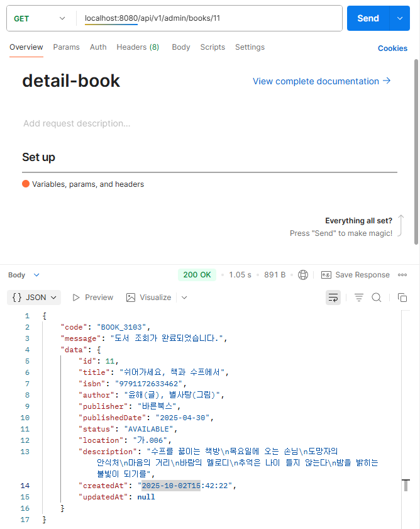Open the Settings tab

click(250, 47)
